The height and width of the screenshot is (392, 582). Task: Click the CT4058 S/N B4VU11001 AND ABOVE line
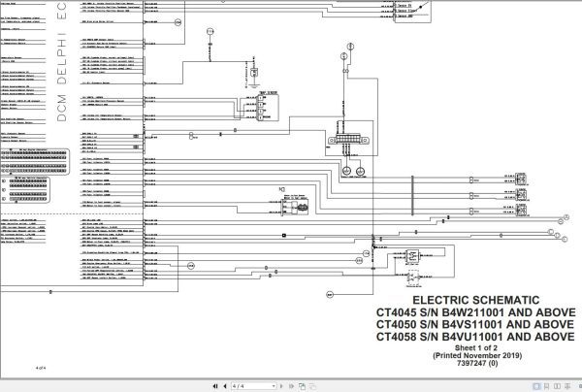(475, 337)
